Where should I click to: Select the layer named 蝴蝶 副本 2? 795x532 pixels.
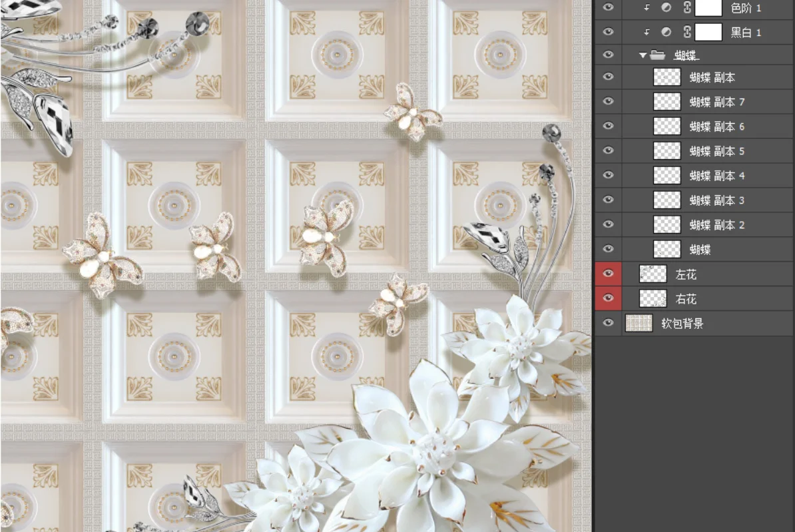click(x=717, y=225)
